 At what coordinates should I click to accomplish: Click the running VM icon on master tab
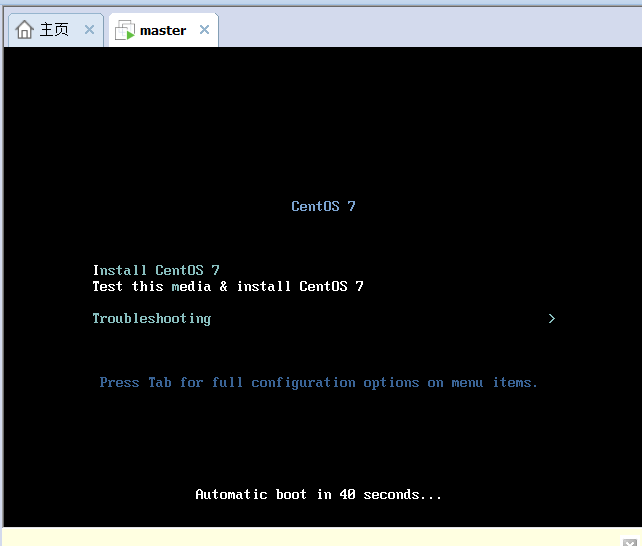click(x=125, y=30)
